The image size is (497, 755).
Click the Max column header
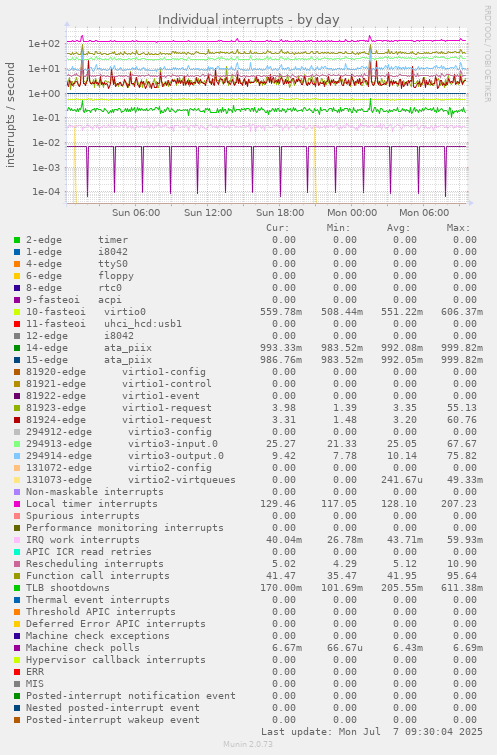coord(458,228)
